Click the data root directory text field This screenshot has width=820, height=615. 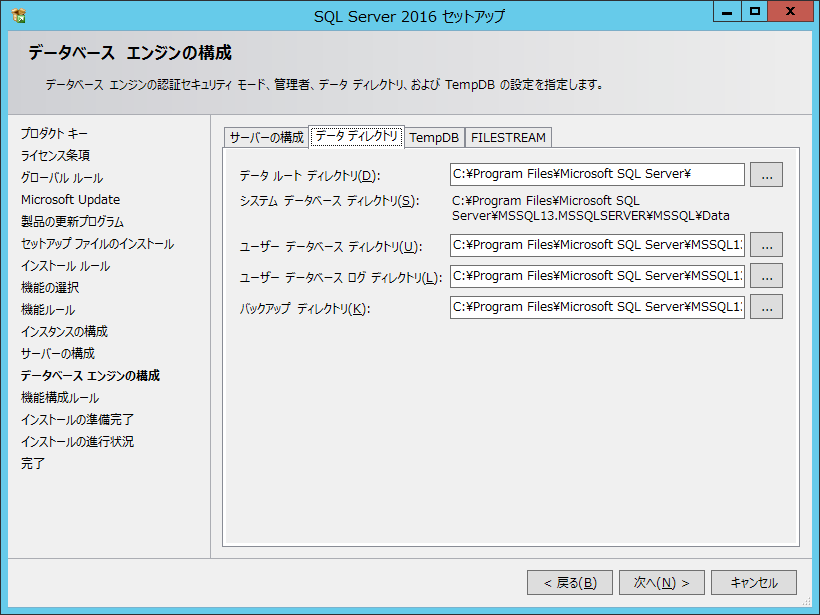(597, 175)
